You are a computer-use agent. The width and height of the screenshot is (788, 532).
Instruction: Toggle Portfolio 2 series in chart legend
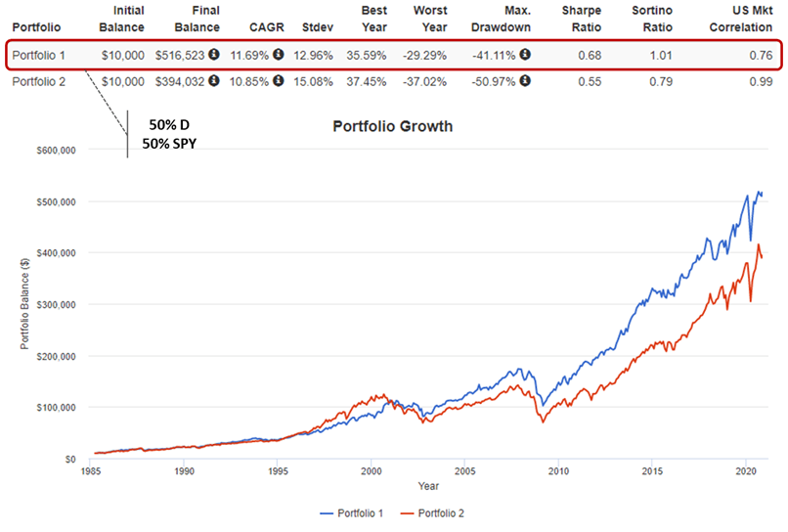click(x=432, y=512)
